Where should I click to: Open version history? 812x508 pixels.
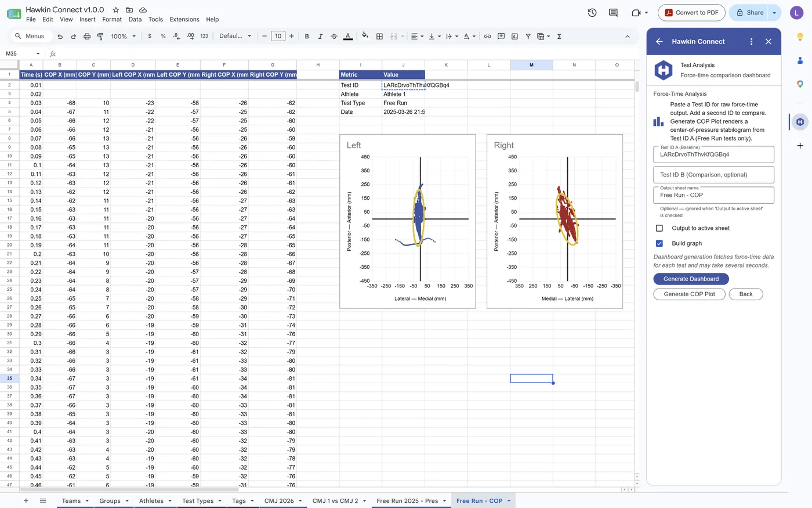[592, 13]
